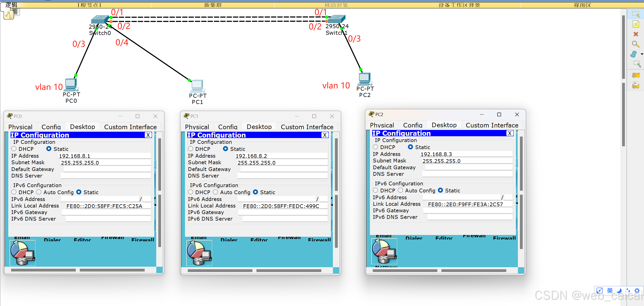
Task: Open Traffic Generator pie icon in PC1
Action: point(199,253)
